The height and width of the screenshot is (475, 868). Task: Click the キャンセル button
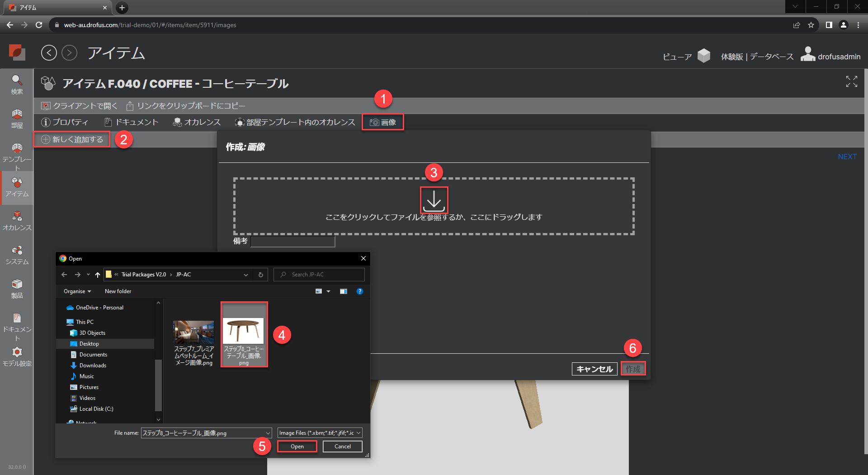[x=594, y=369]
